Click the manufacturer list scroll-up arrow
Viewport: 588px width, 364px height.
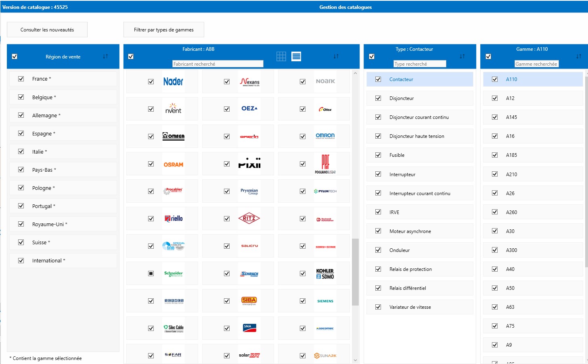[355, 73]
